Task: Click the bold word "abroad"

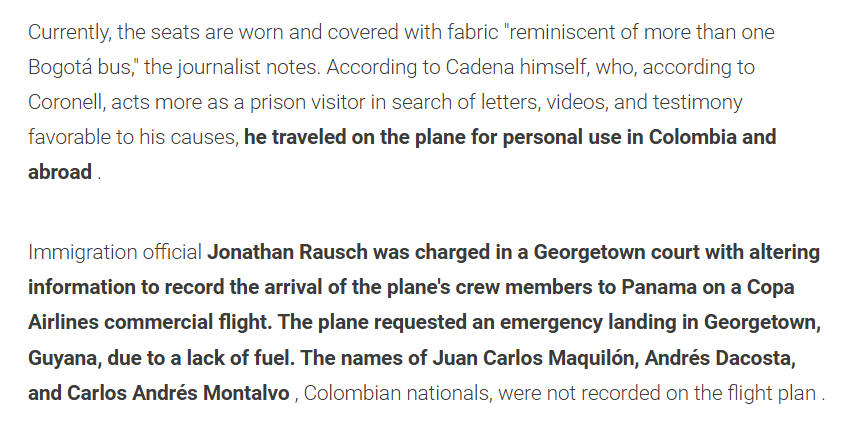Action: point(60,172)
